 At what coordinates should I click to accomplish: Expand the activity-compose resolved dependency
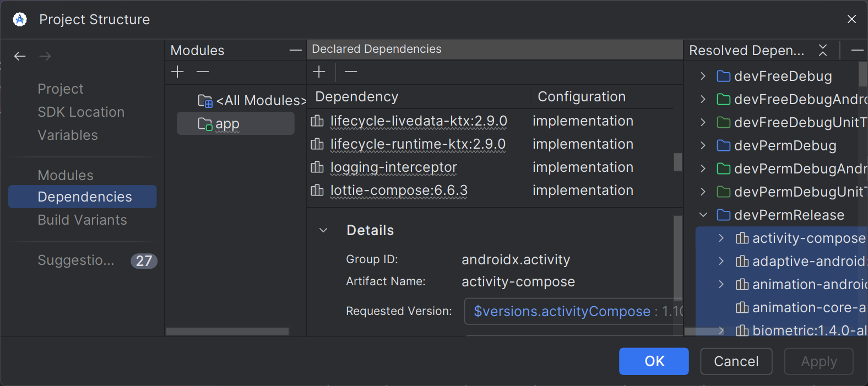[721, 238]
